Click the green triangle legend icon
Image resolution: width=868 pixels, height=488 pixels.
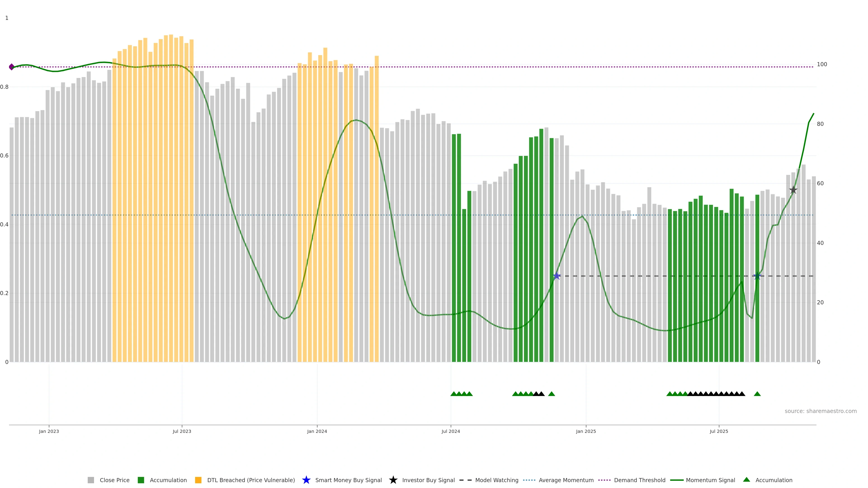click(x=746, y=480)
